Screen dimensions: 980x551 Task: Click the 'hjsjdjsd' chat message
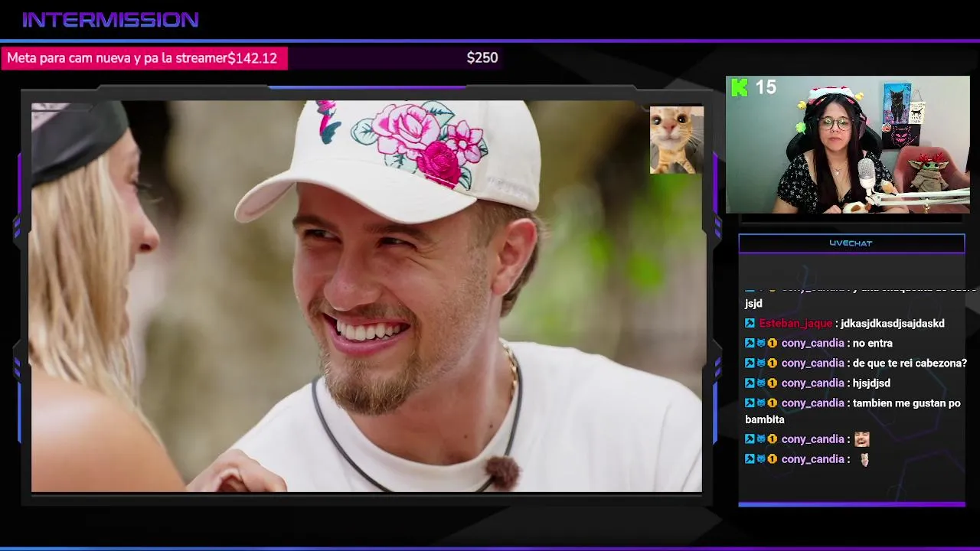[871, 383]
